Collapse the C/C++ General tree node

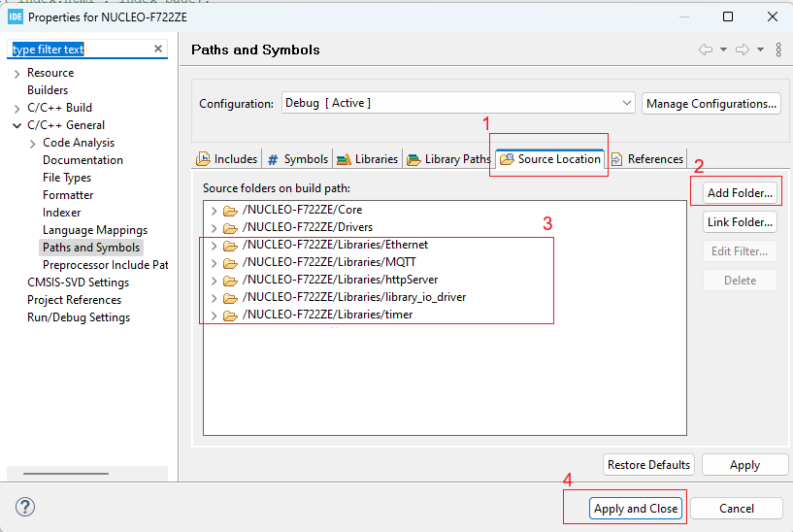[17, 126]
